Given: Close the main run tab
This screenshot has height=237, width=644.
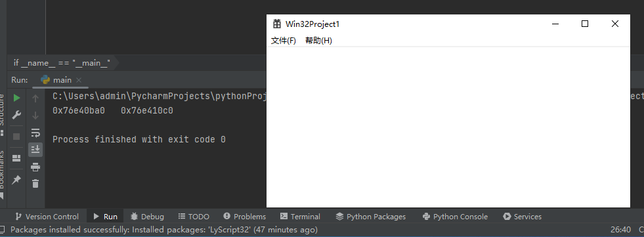Looking at the screenshot, I should 79,80.
